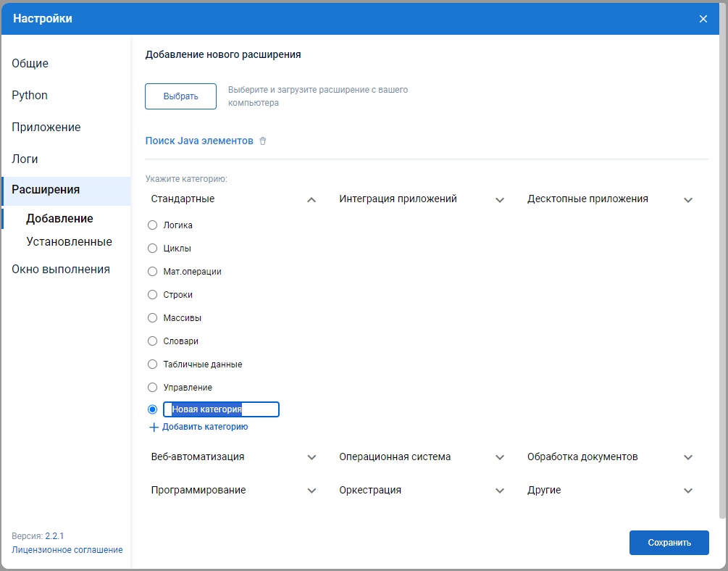The width and height of the screenshot is (728, 571).
Task: Click the 'Выбрать' button to upload extension
Action: [x=180, y=96]
